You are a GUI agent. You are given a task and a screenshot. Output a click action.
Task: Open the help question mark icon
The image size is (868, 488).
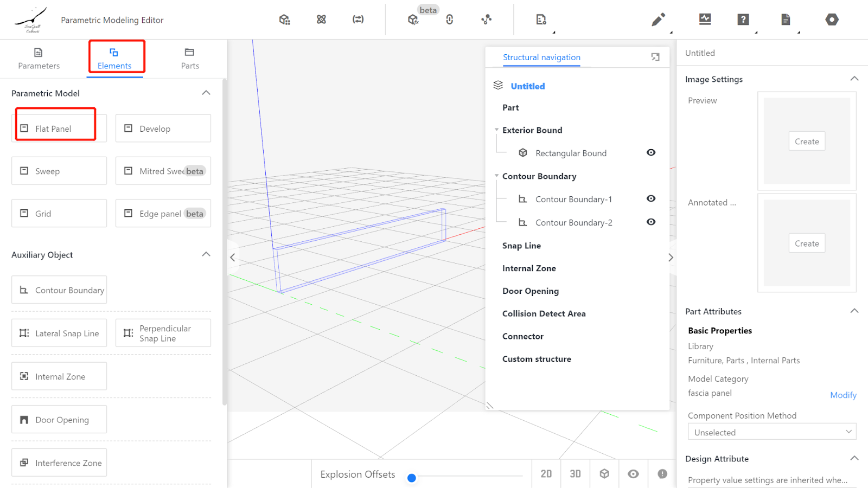743,20
